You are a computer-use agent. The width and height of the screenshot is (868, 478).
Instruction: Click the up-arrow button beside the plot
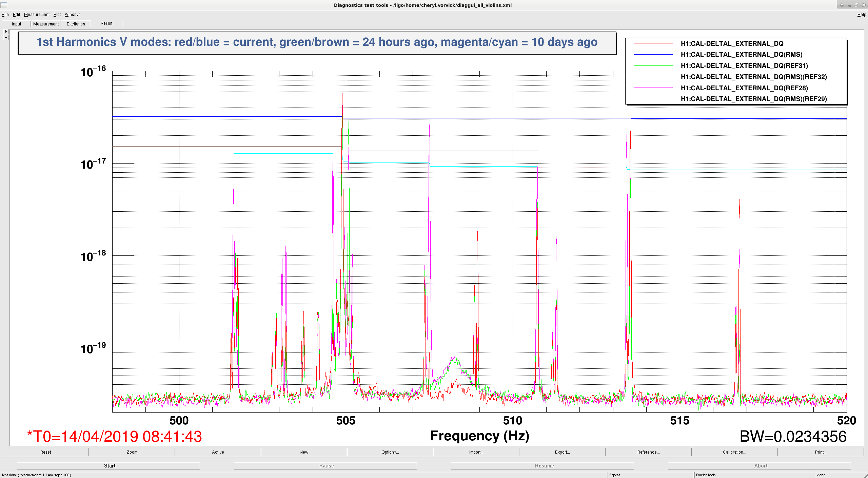[x=6, y=37]
